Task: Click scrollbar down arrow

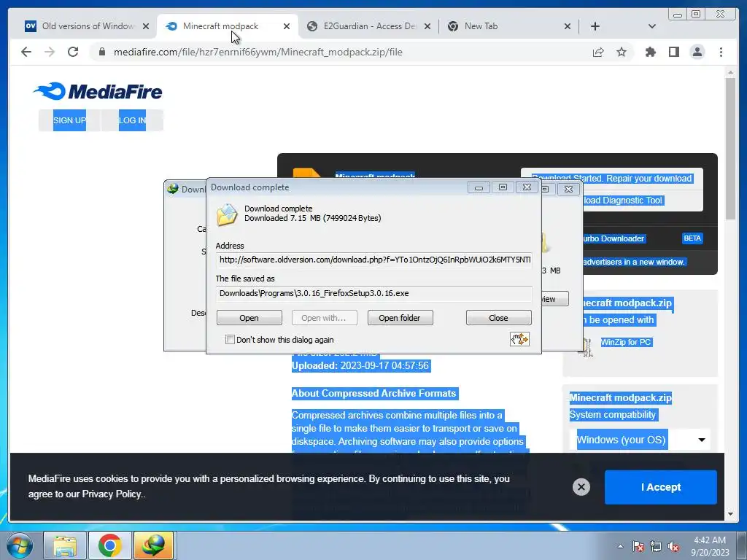Action: pyautogui.click(x=730, y=514)
